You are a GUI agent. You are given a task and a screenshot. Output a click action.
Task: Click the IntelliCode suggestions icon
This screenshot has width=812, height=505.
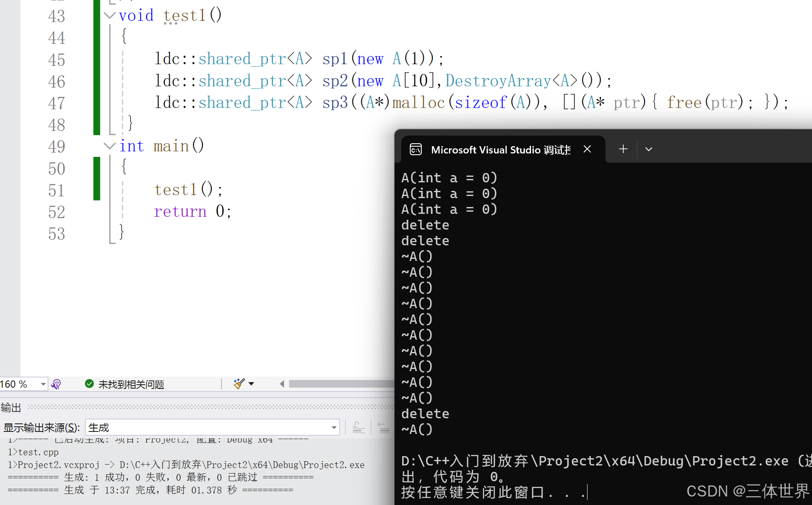click(x=56, y=384)
